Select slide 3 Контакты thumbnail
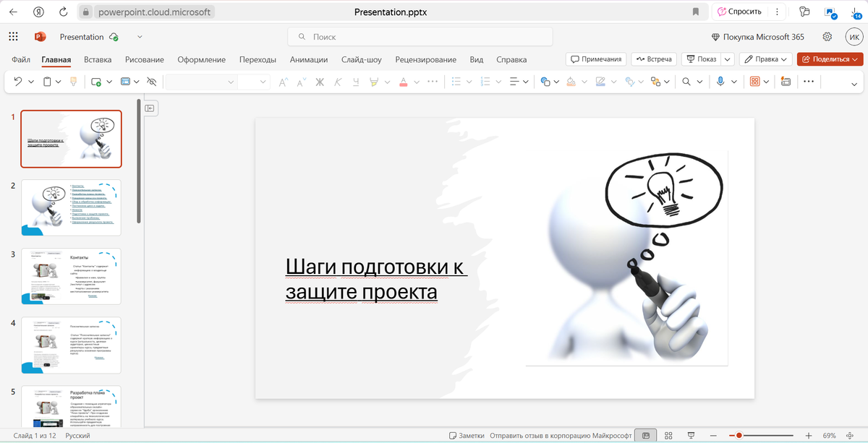868x443 pixels. pyautogui.click(x=71, y=276)
